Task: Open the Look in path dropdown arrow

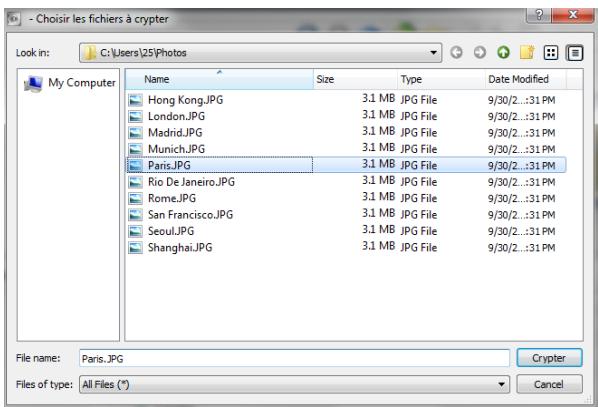Action: 433,52
